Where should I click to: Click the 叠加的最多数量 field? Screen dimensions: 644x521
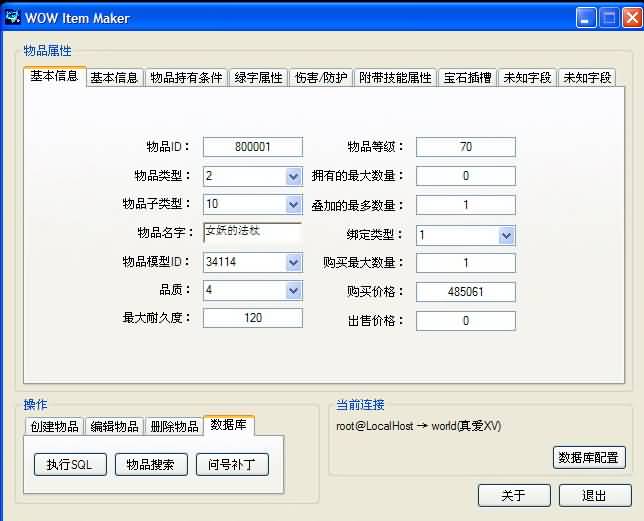466,205
